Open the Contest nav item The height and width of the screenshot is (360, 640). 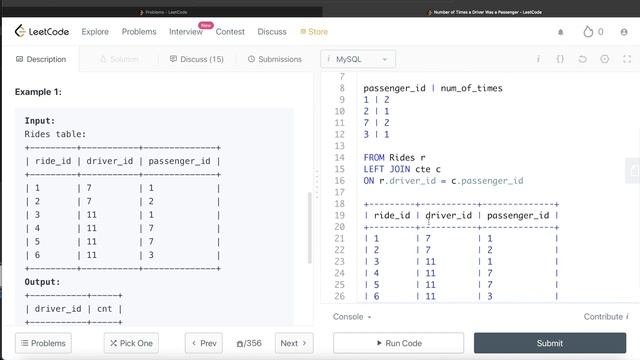pos(230,31)
